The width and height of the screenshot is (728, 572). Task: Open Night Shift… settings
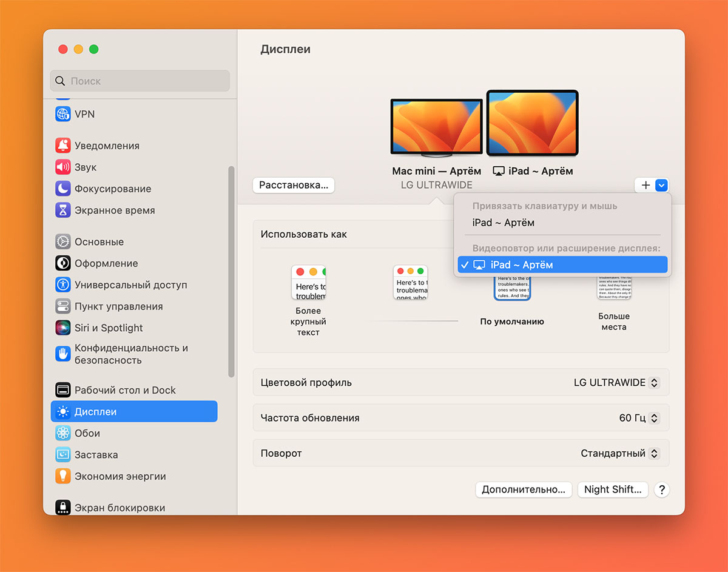[x=612, y=490]
